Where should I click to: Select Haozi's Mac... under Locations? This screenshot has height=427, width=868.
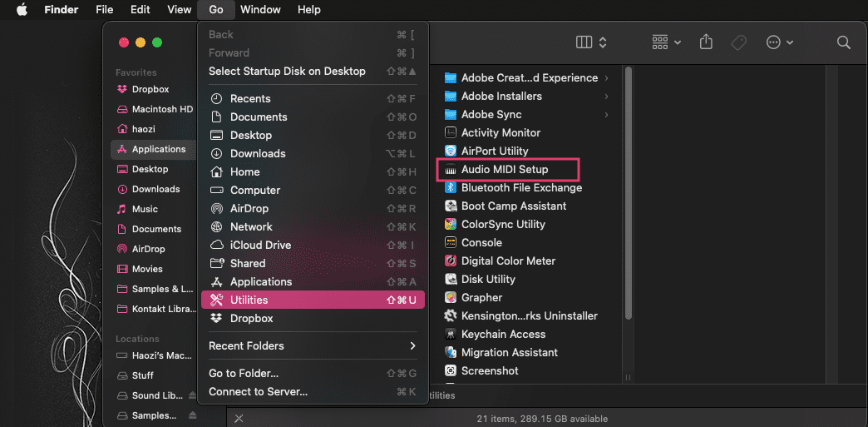[x=155, y=355]
